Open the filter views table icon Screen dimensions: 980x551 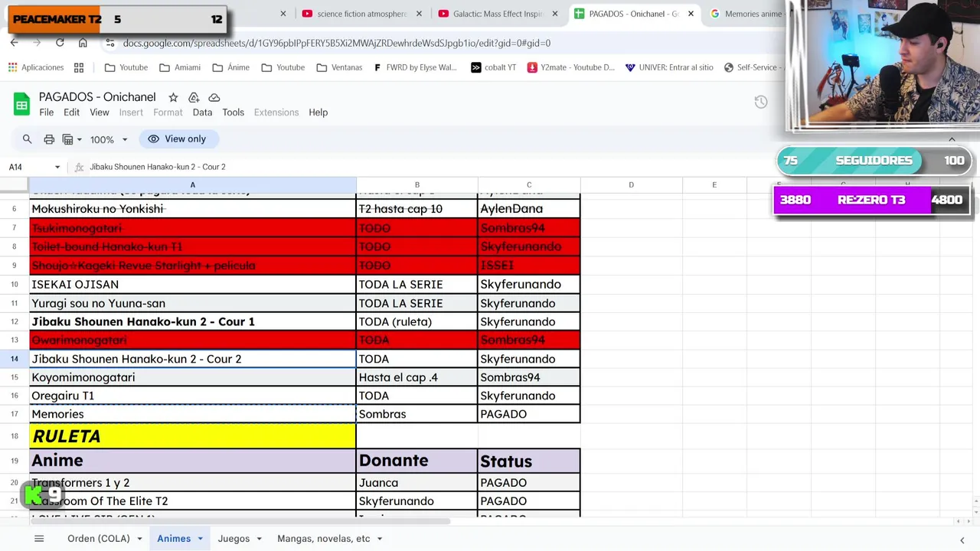[x=67, y=139]
